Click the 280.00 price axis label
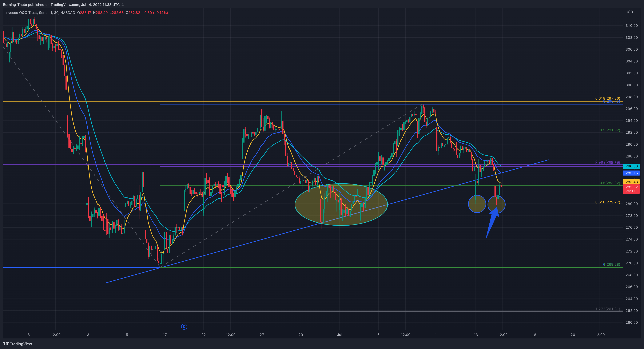 click(x=632, y=204)
